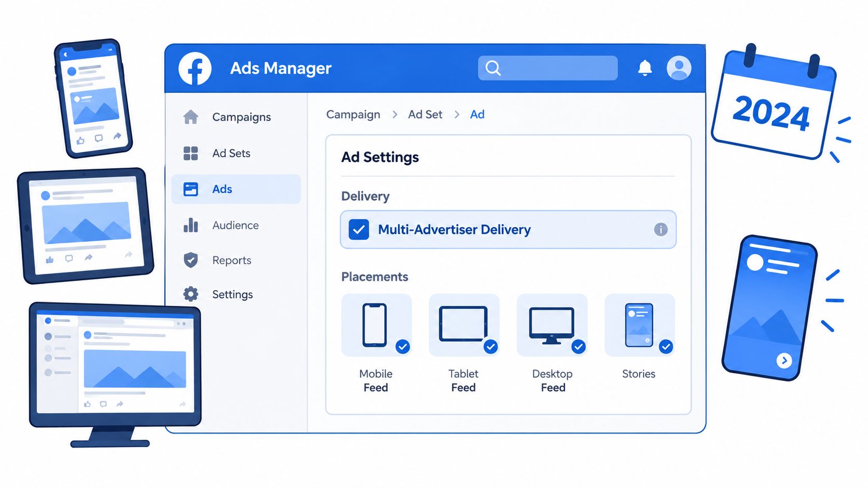Click the Ads window icon in sidebar

coord(191,189)
